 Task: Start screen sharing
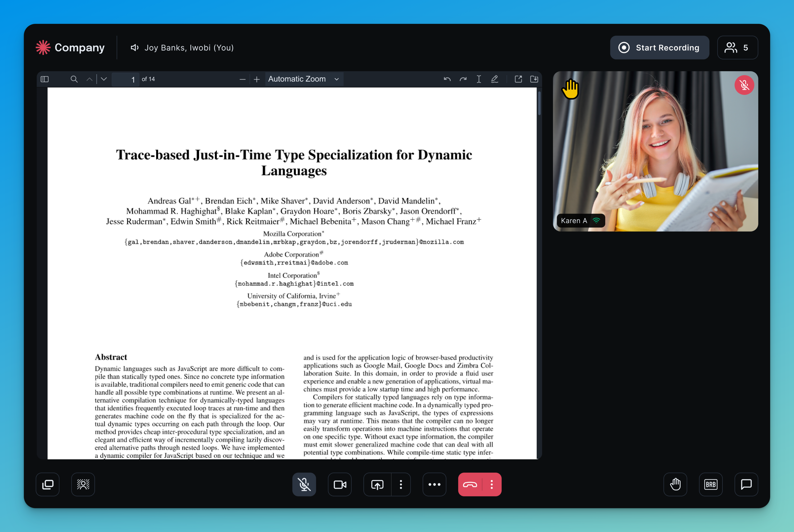[377, 484]
